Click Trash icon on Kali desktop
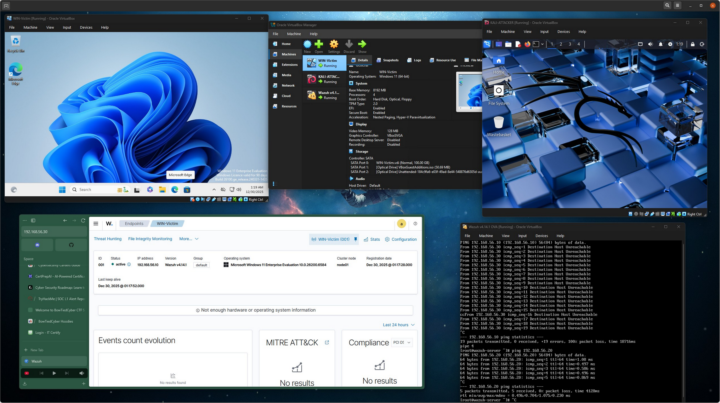 (x=499, y=122)
